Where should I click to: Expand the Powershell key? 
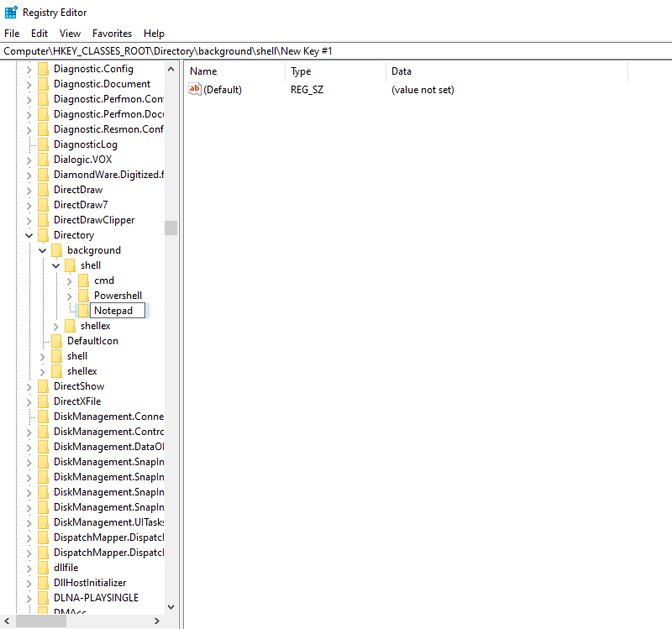pos(69,295)
